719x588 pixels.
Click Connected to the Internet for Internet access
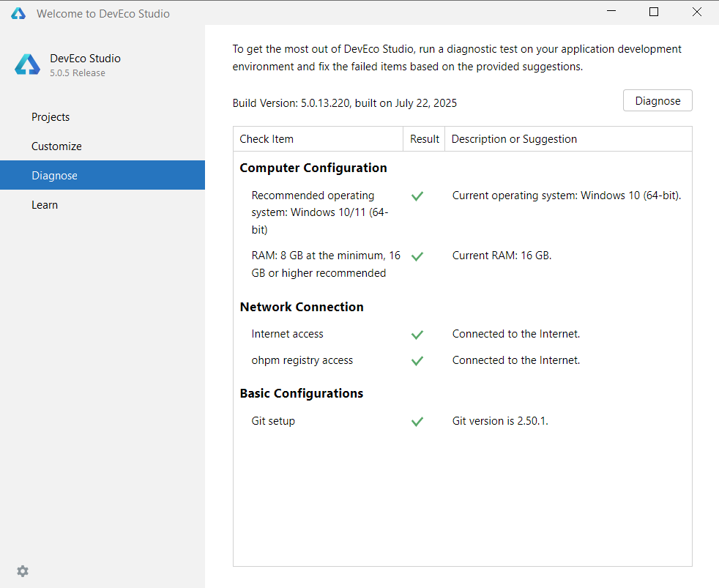coord(516,334)
